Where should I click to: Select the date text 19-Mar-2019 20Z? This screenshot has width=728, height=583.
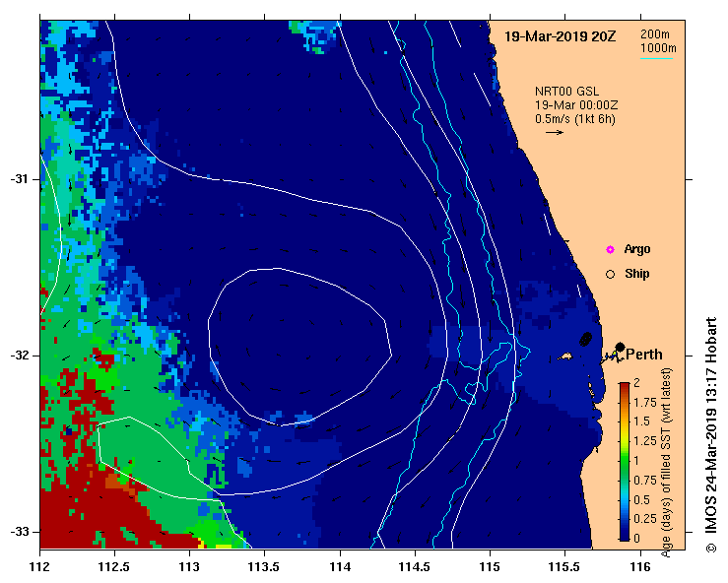(560, 36)
